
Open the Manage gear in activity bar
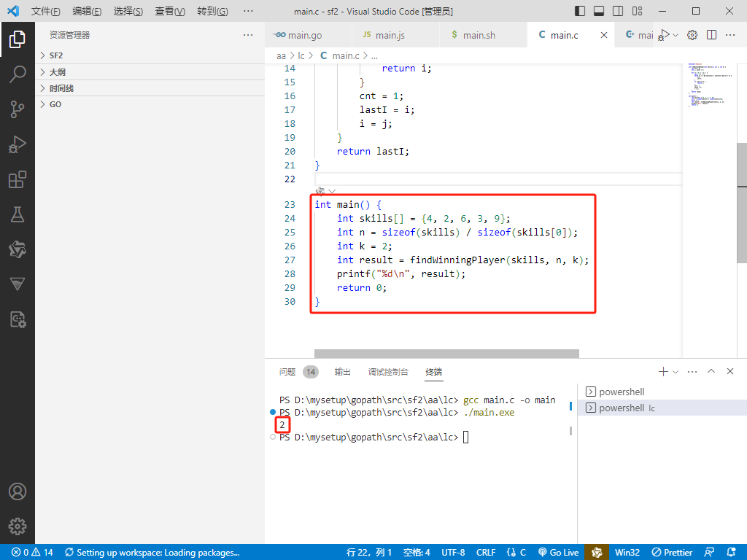[18, 526]
